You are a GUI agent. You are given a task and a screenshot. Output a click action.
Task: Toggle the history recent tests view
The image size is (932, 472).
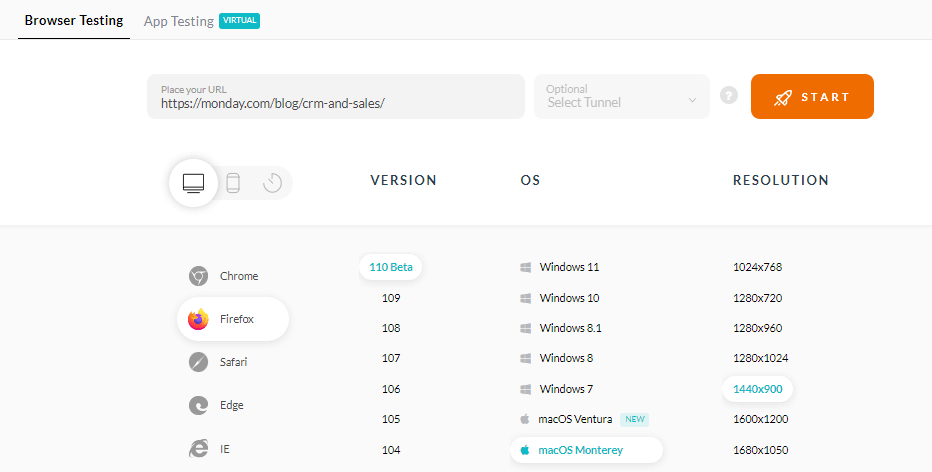(x=272, y=183)
